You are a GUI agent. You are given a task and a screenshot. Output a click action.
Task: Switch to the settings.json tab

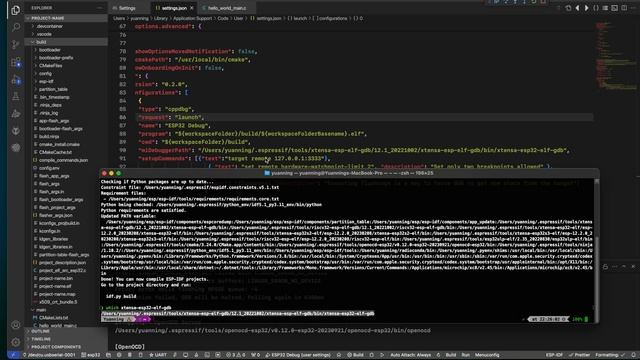click(174, 8)
